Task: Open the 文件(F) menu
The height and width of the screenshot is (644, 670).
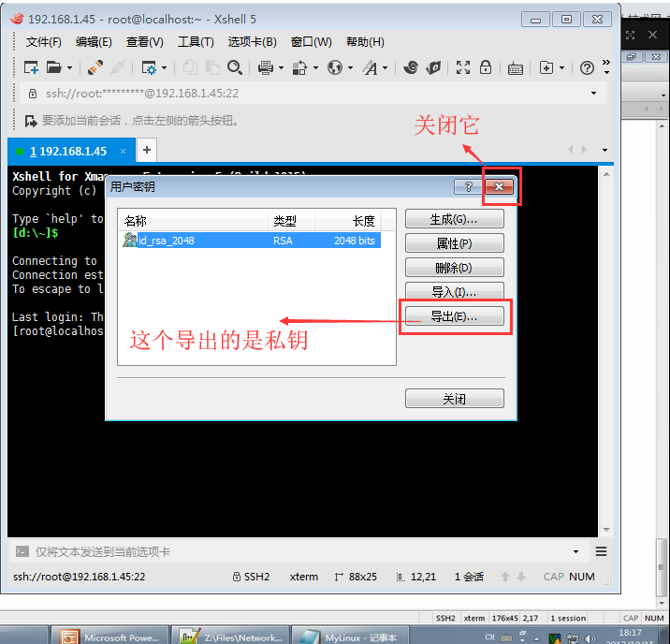Action: 44,42
